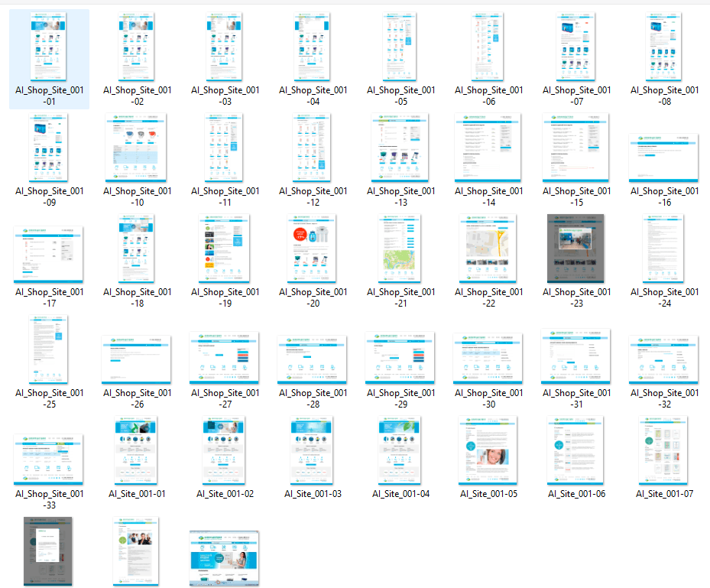Click the AI_Shop_Site_001-26 thumbnail

coord(136,359)
